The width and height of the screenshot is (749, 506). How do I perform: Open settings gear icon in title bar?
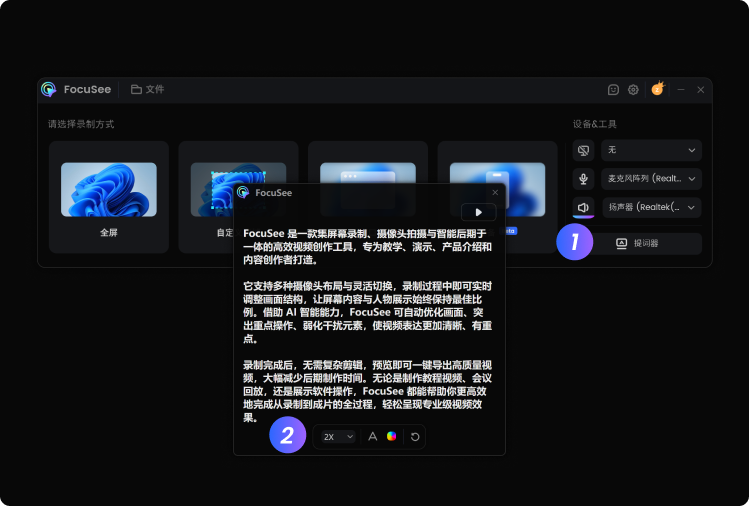point(633,89)
